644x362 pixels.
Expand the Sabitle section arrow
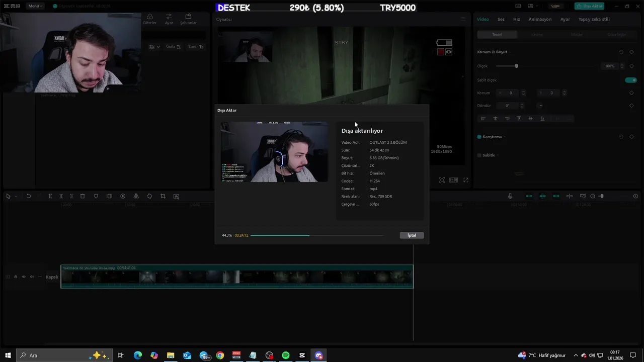click(x=498, y=155)
